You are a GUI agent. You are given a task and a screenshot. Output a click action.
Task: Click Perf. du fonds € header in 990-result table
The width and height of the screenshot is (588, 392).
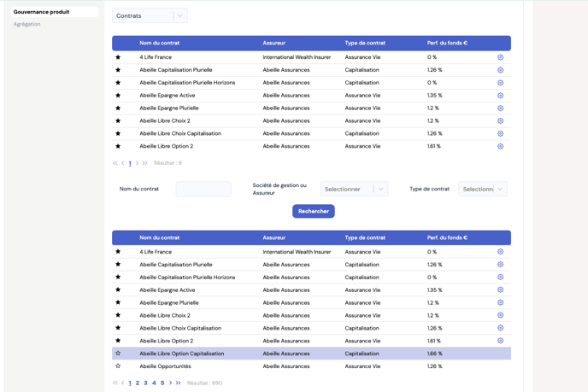(x=447, y=237)
